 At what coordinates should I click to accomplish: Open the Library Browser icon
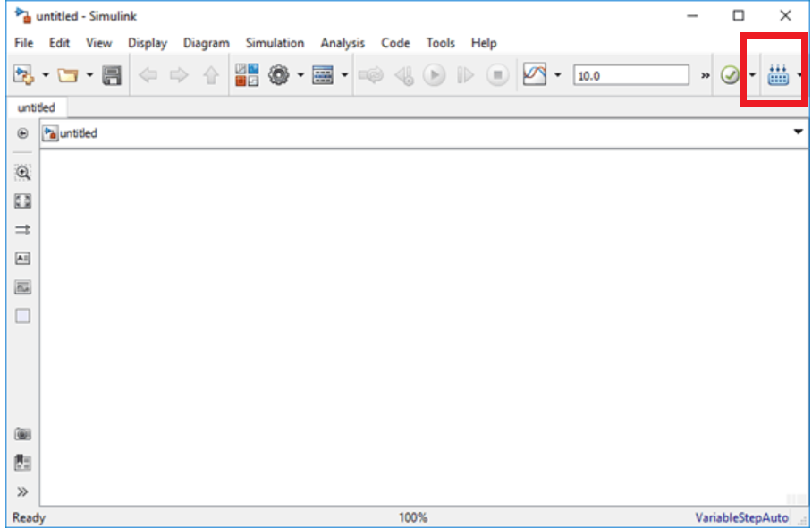[x=247, y=76]
